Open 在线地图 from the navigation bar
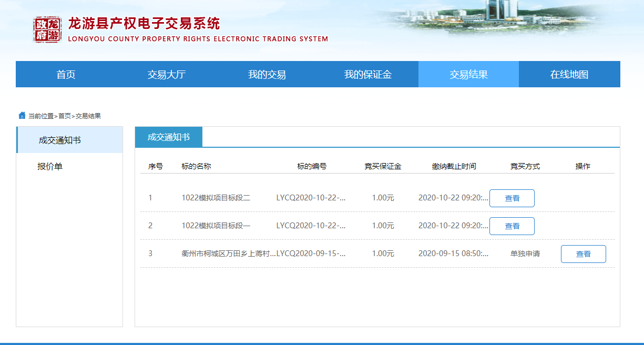Screen dimensions: 644x345 point(569,75)
